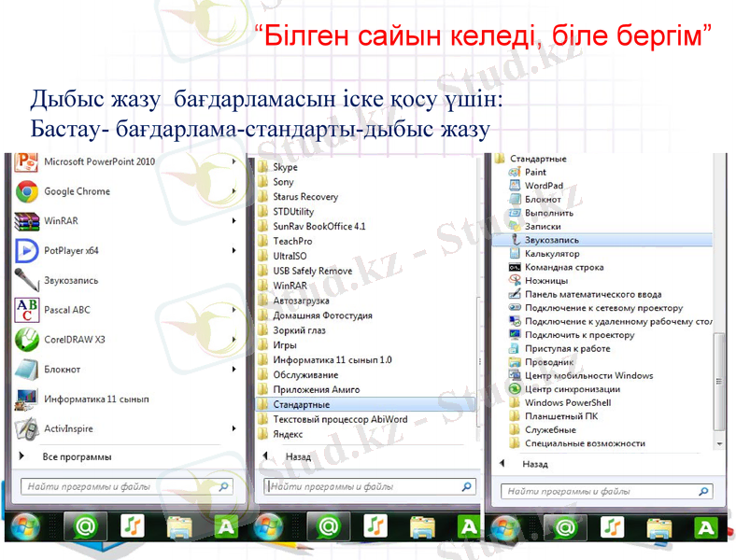Viewport: 736px width, 560px height.
Task: Expand submenu arrow next to Microsoft PowerPoint 2010
Action: click(x=234, y=161)
